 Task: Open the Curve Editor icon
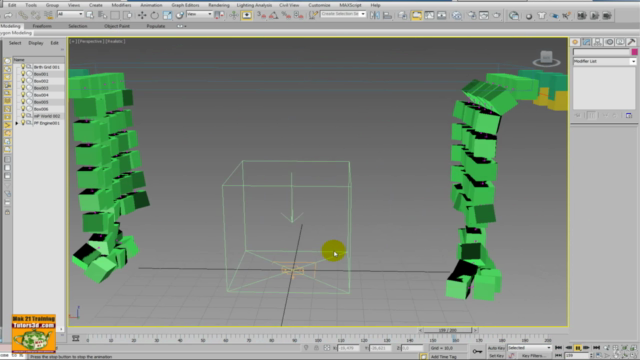(x=429, y=16)
